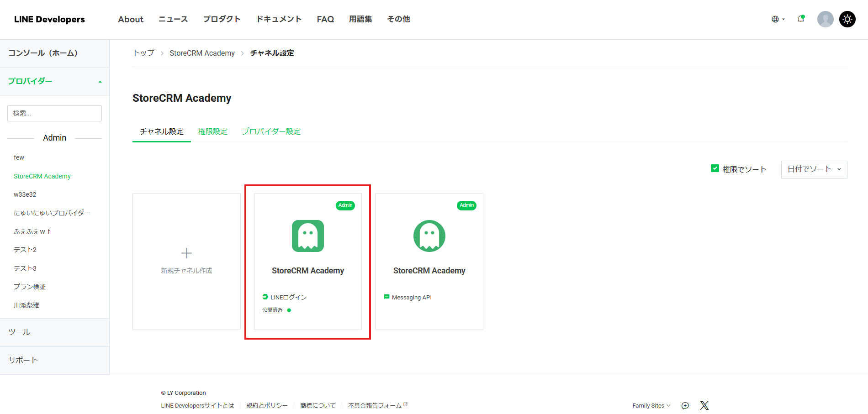
Task: Open the user profile avatar
Action: pos(825,19)
